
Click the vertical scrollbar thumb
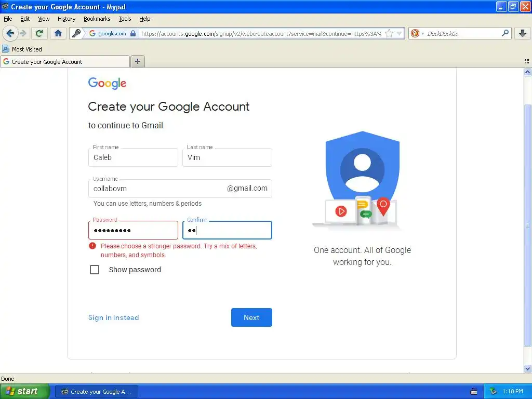527,225
